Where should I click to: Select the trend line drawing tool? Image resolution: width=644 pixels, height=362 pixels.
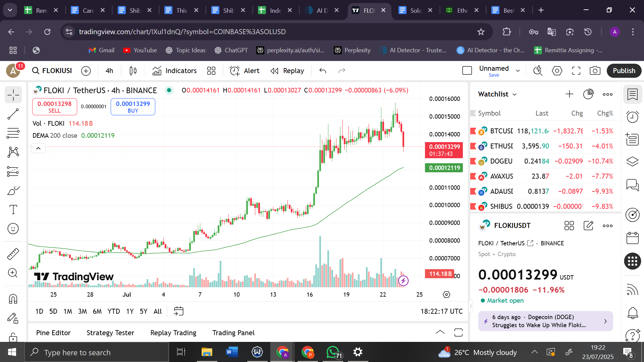[x=13, y=114]
